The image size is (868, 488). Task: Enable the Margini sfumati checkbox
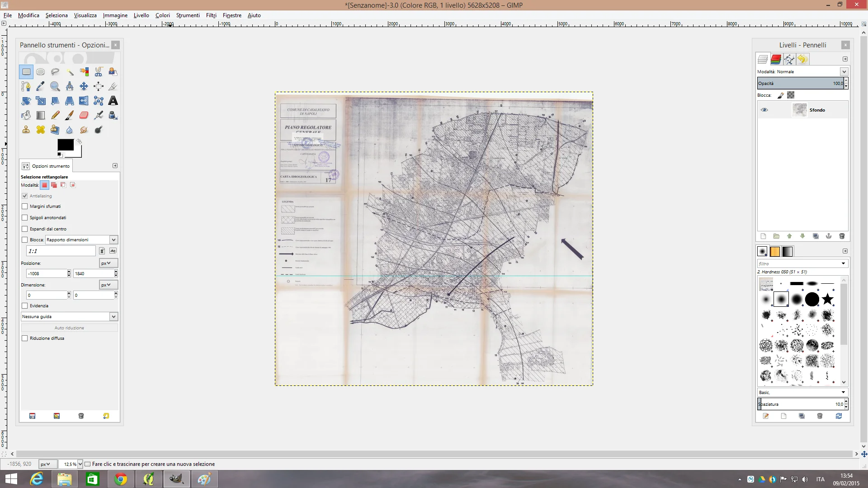[x=25, y=206]
